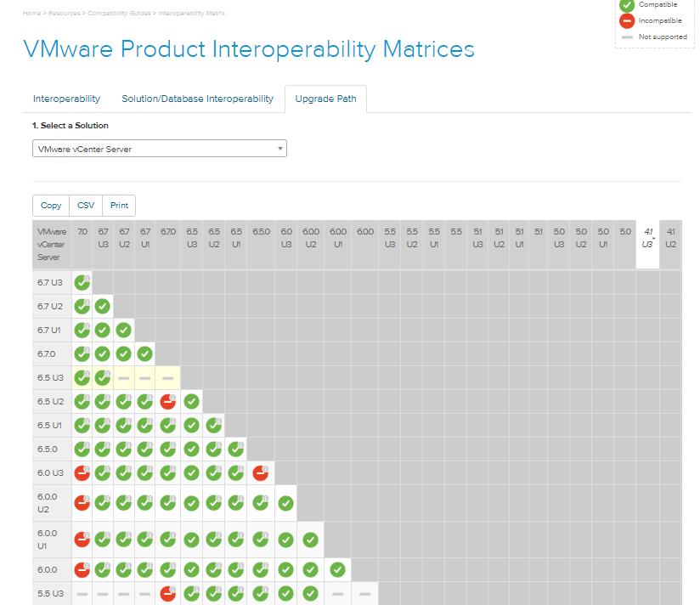
Task: Click compatible icon in 6.5 U3 row, 6.7 U3 column
Action: click(103, 378)
